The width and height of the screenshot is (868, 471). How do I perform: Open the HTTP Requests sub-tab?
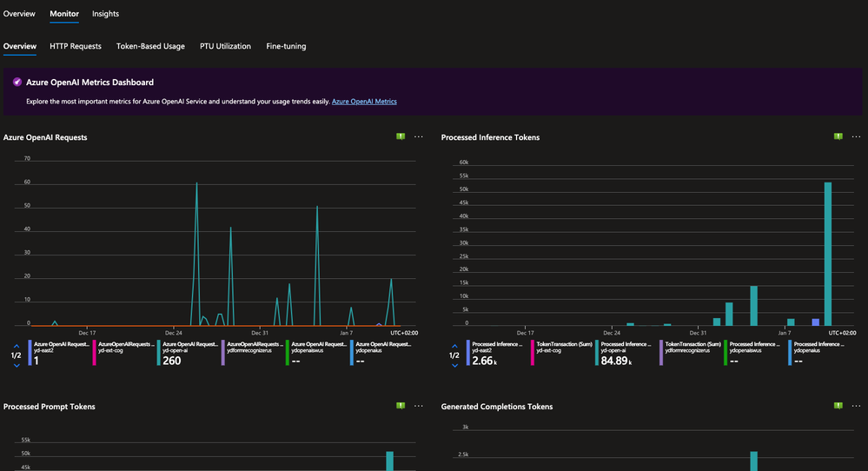click(x=76, y=46)
